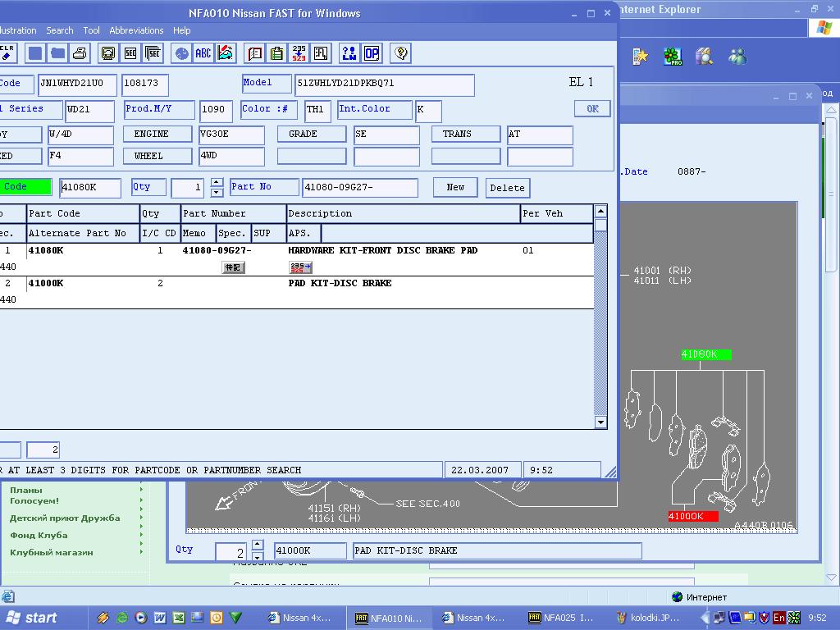Viewport: 840px width, 630px height.
Task: Click the red 41000K label in the illustration
Action: coord(692,516)
